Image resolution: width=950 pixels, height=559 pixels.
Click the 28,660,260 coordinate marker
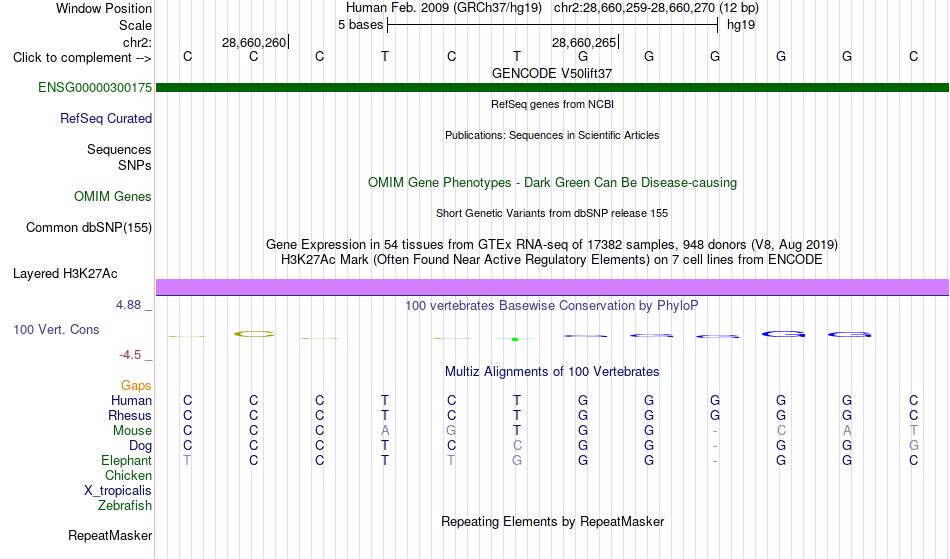pyautogui.click(x=254, y=42)
